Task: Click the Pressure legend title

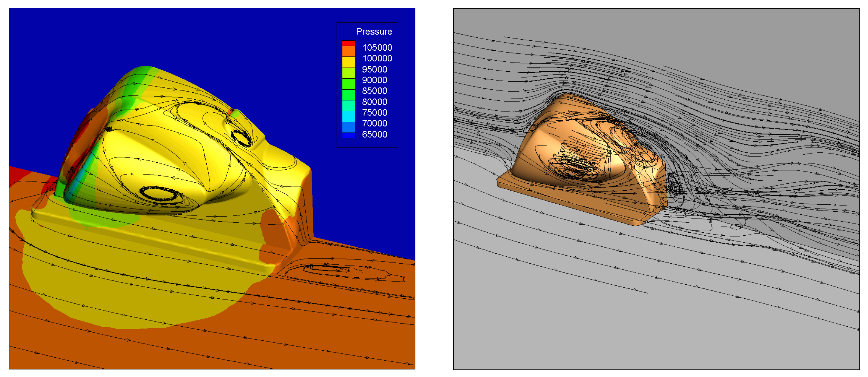Action: pyautogui.click(x=374, y=32)
